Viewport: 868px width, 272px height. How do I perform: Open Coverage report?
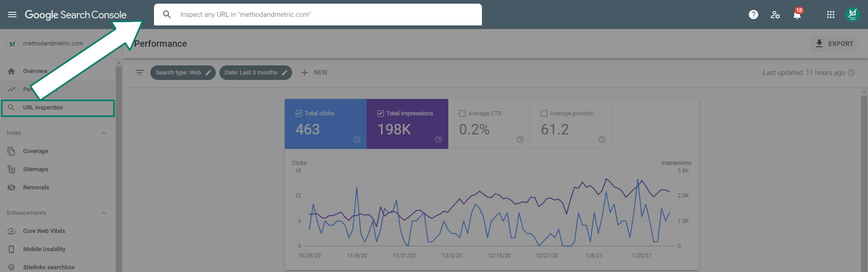[58, 151]
